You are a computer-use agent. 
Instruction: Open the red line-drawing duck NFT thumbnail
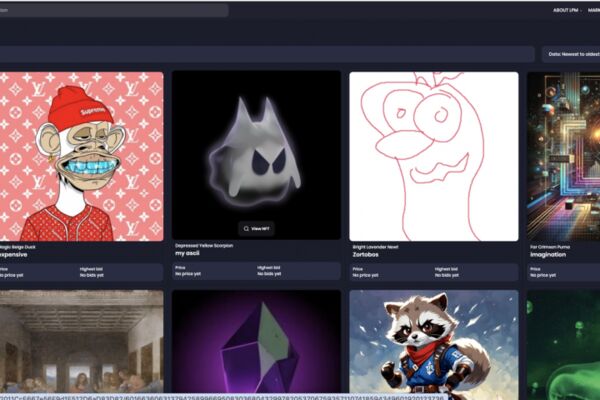434,156
